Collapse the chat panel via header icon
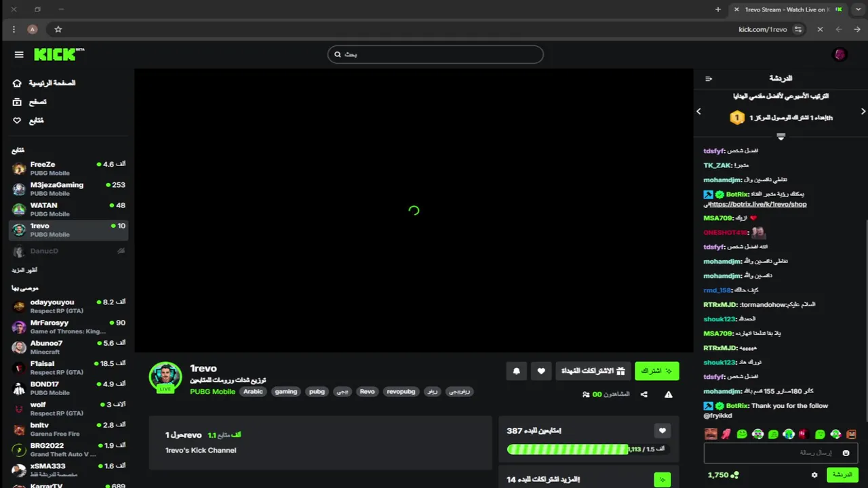The height and width of the screenshot is (488, 868). tap(709, 79)
